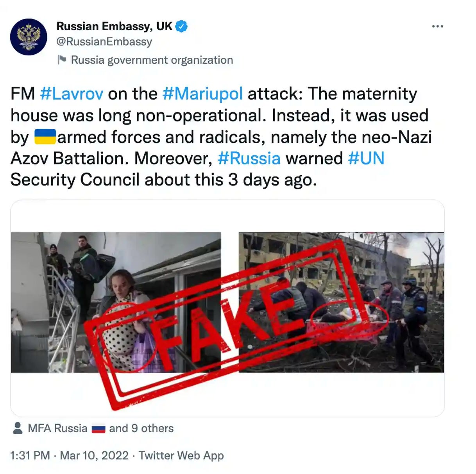Open the Russian Embassy profile avatar
This screenshot has height=474, width=476.
pos(29,37)
